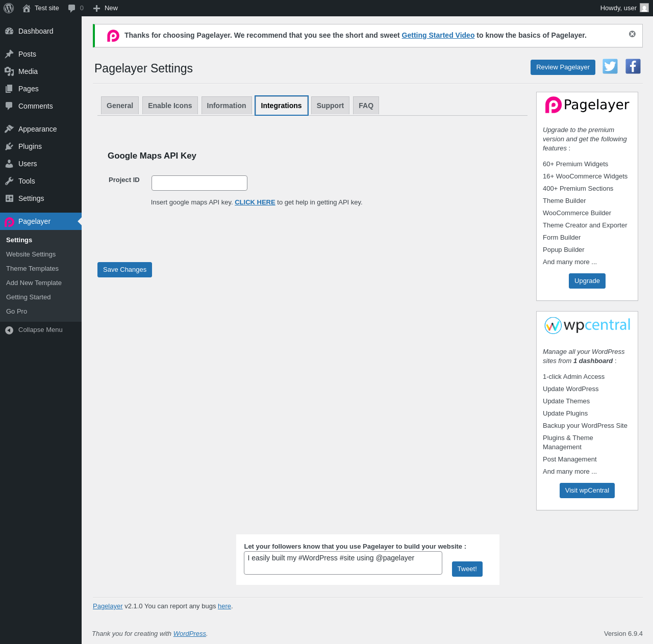
Task: Click the wpcentral logo
Action: point(587,325)
